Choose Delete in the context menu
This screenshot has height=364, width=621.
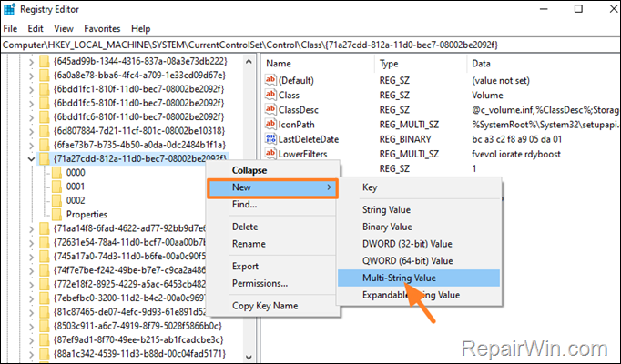tap(273, 227)
